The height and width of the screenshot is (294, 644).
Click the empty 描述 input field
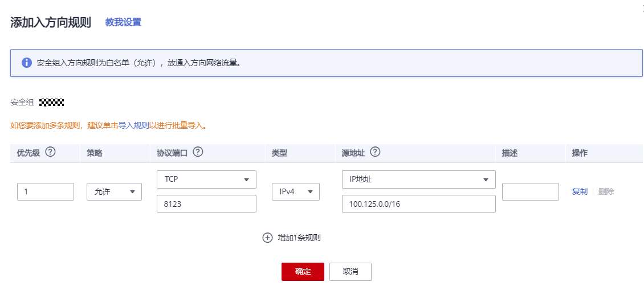pos(530,192)
